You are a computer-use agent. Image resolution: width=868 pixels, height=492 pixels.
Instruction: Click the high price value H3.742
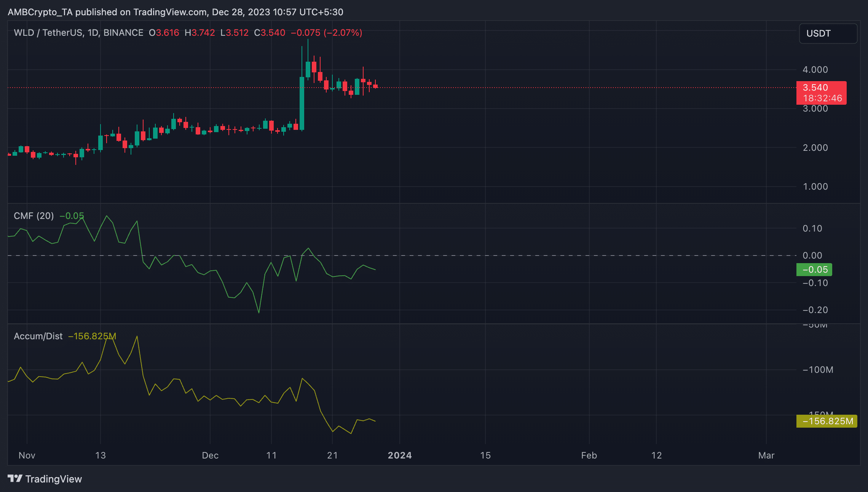coord(200,33)
